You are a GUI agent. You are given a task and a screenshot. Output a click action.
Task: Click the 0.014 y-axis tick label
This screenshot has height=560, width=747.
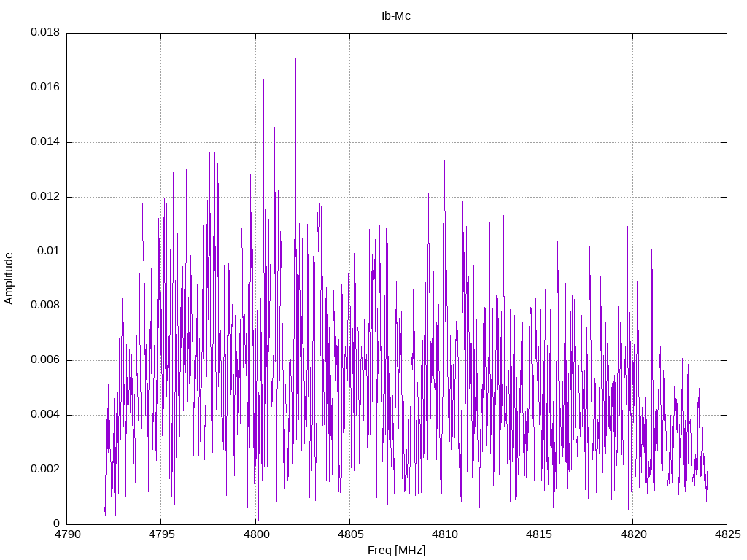[x=45, y=141]
